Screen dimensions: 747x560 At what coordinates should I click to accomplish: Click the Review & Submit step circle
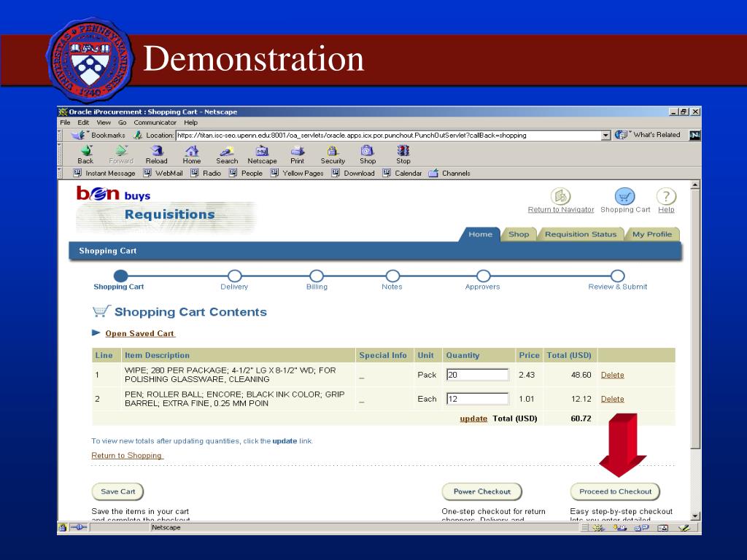point(617,276)
